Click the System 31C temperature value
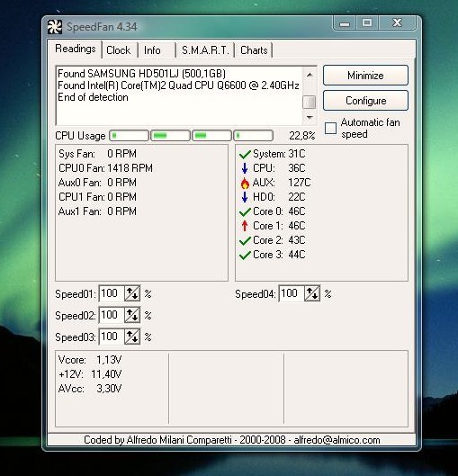 point(297,154)
